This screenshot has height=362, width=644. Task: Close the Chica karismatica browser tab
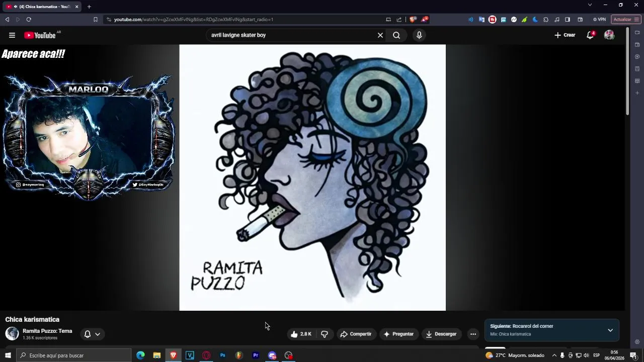click(77, 7)
